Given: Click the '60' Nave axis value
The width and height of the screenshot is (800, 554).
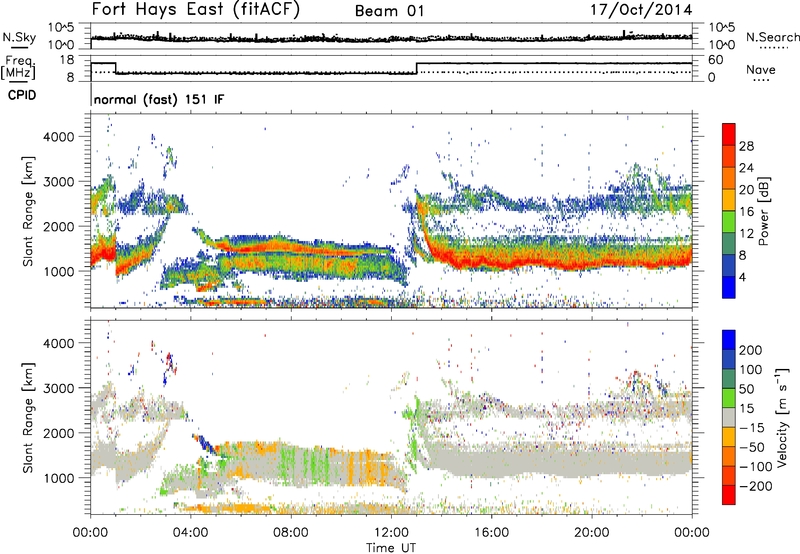Looking at the screenshot, I should tap(715, 60).
